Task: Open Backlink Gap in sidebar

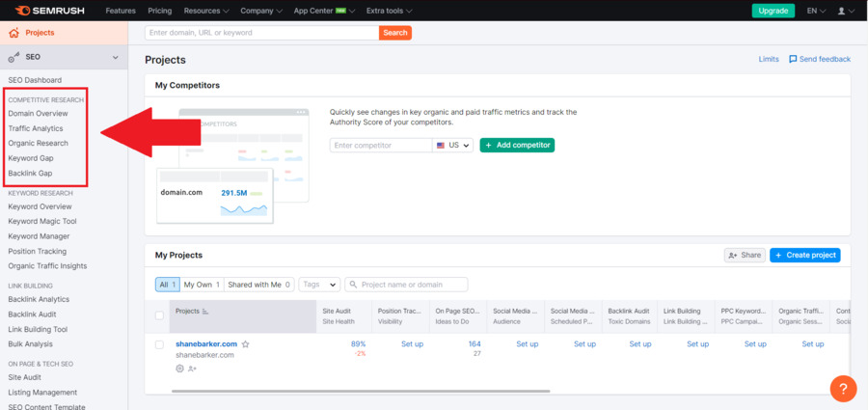Action: point(30,173)
